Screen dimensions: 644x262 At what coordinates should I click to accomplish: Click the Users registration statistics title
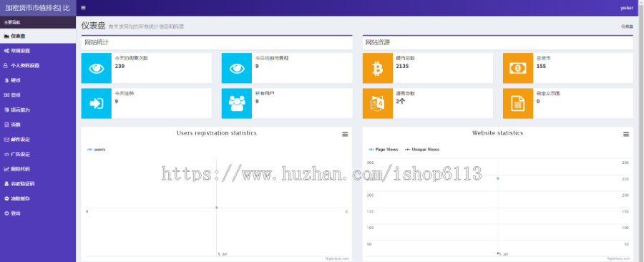click(216, 133)
